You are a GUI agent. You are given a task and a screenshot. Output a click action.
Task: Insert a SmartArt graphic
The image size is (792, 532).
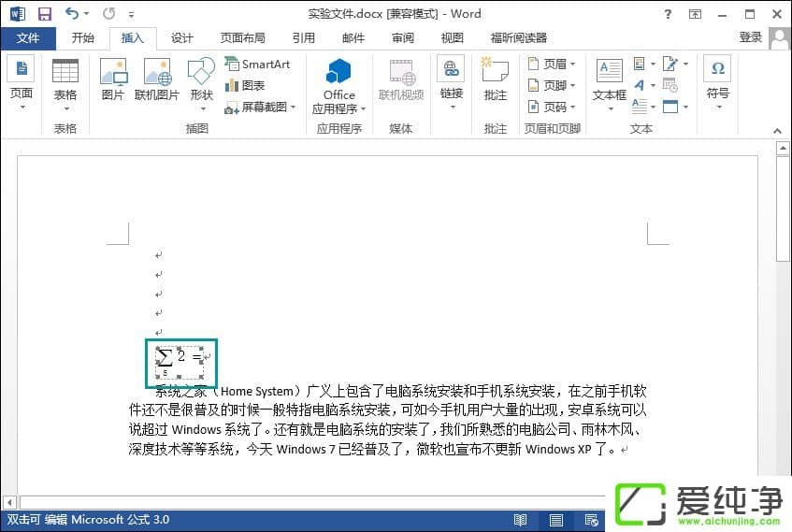[x=258, y=65]
